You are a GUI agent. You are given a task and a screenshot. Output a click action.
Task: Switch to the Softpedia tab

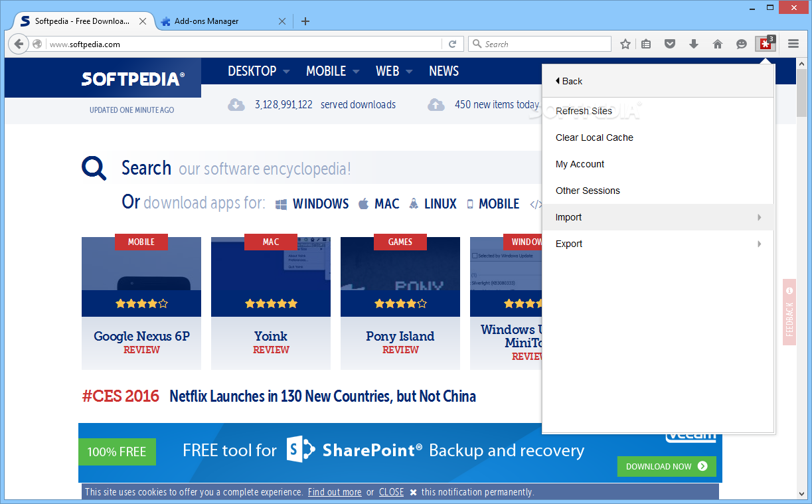(83, 21)
